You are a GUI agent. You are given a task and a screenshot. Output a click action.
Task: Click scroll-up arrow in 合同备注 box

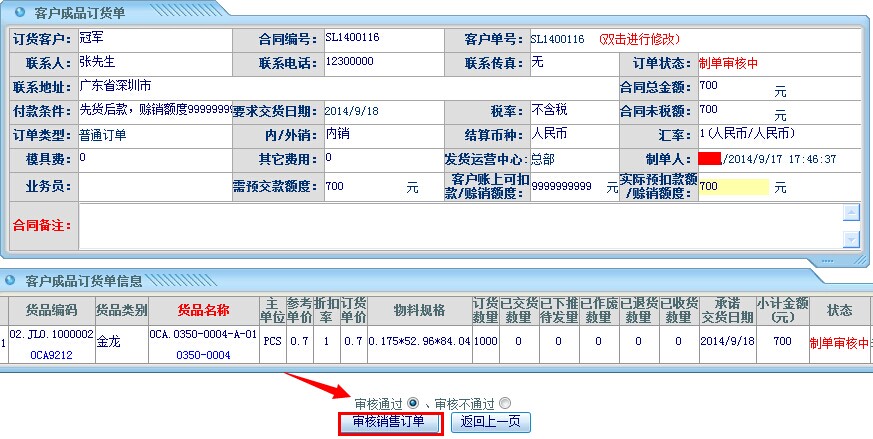coord(851,212)
